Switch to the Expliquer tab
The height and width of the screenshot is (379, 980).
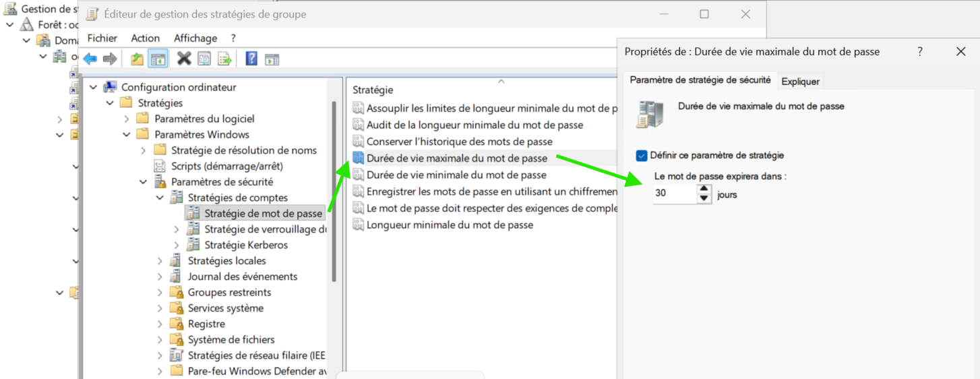pos(800,82)
